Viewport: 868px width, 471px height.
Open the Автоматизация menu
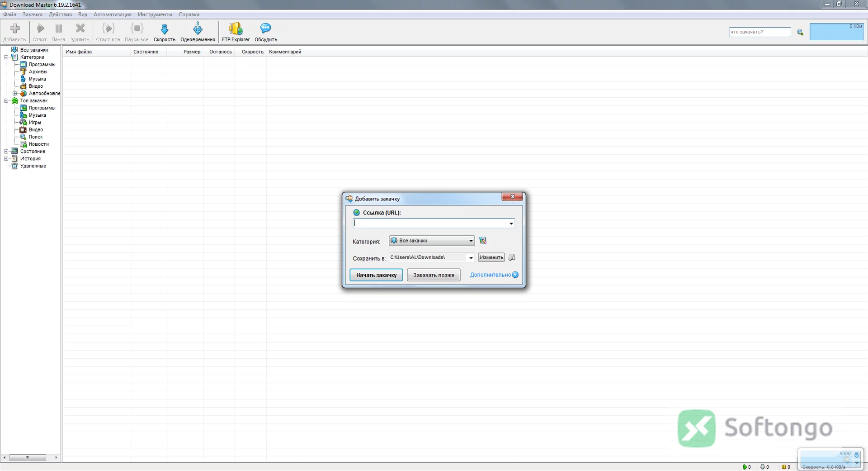(x=113, y=14)
